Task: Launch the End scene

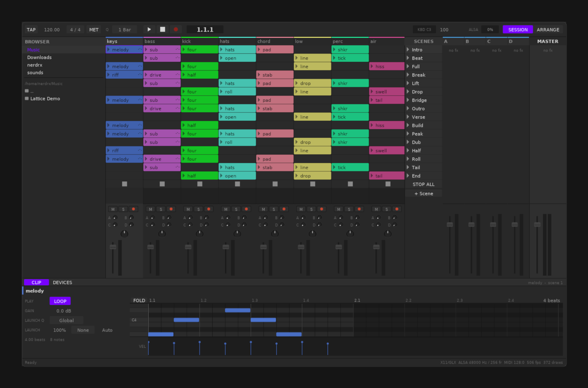Action: click(x=408, y=176)
